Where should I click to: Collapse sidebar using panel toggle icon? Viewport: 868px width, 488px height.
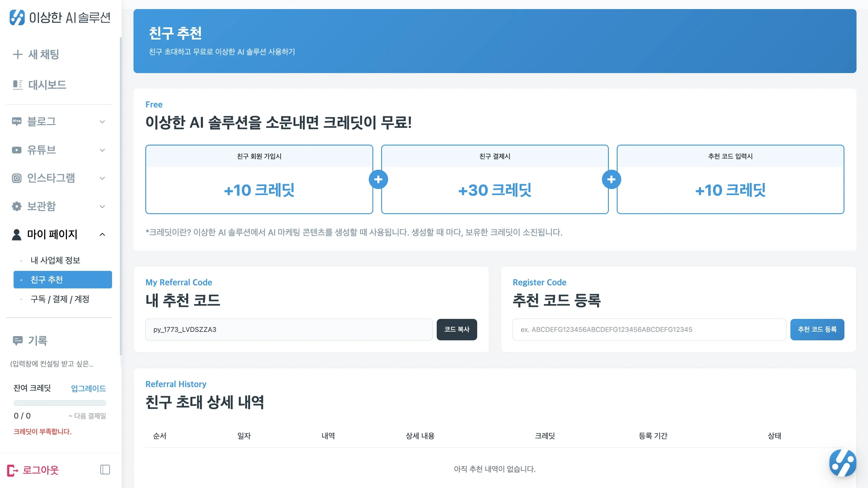pyautogui.click(x=105, y=470)
